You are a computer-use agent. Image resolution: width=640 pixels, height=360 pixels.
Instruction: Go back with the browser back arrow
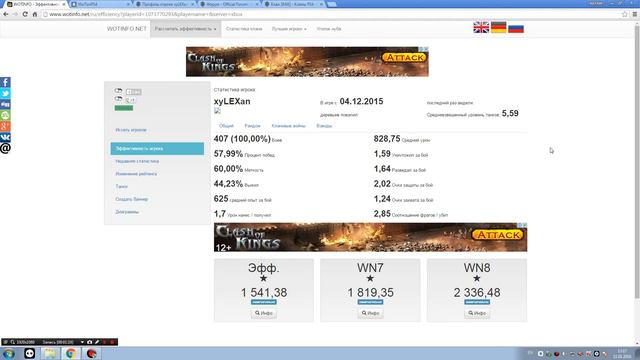(6, 14)
